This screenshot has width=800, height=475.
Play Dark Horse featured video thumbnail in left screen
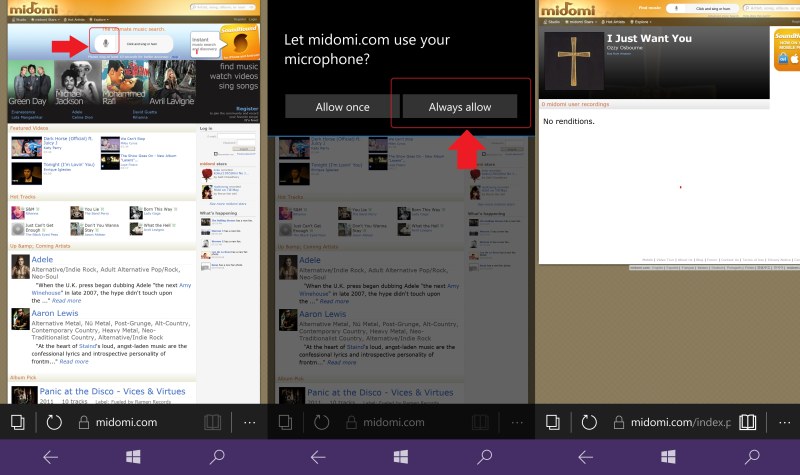(27, 148)
